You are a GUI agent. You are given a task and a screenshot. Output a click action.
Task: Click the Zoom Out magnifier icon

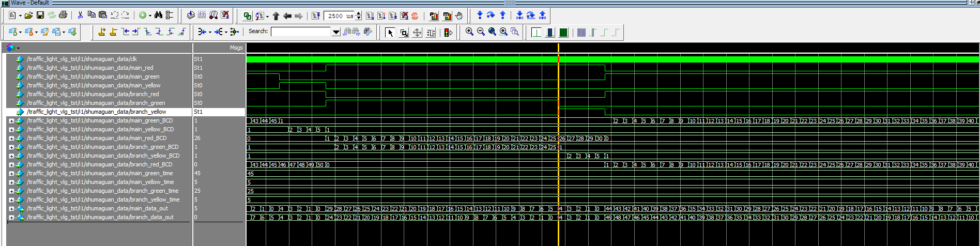pos(481,32)
